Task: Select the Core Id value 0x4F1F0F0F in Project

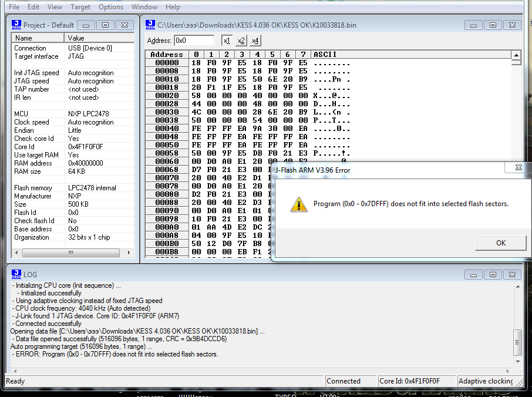Action: 85,147
